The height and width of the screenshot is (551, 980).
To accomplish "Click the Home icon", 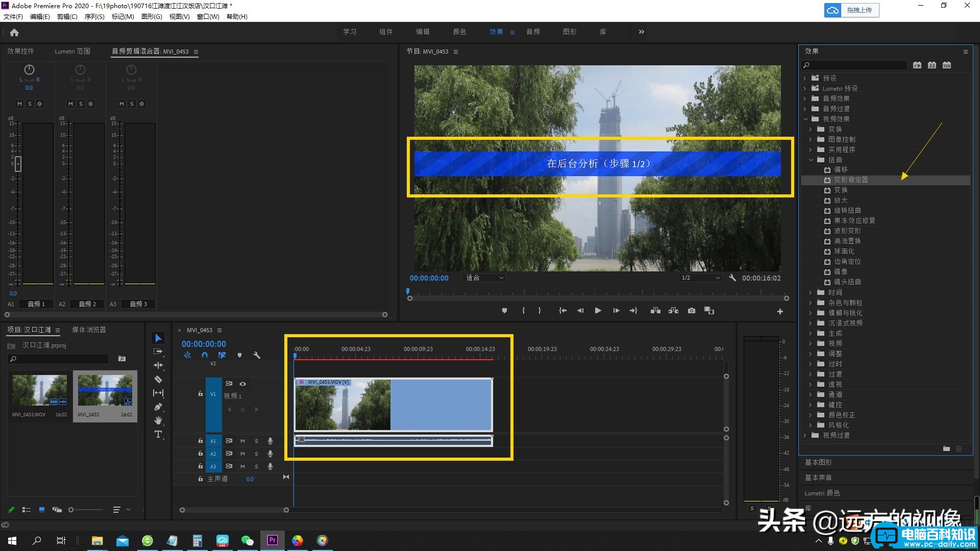I will pyautogui.click(x=14, y=32).
